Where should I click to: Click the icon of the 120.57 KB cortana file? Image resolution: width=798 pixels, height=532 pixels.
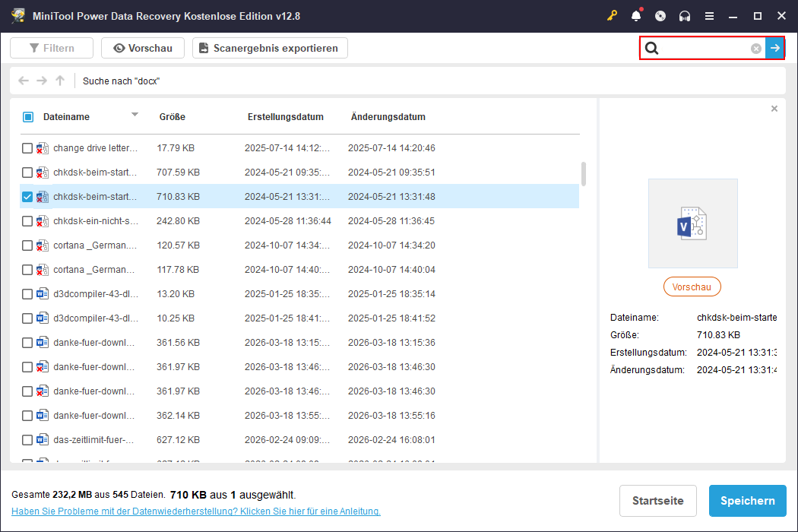pos(43,245)
